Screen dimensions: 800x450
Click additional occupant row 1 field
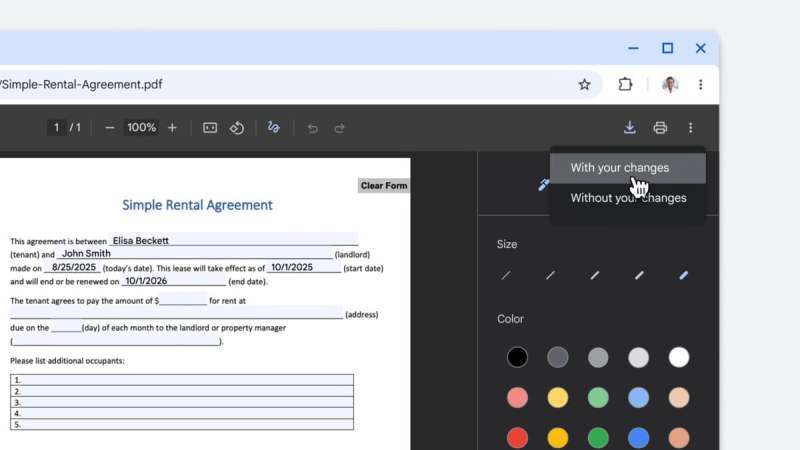pyautogui.click(x=182, y=380)
